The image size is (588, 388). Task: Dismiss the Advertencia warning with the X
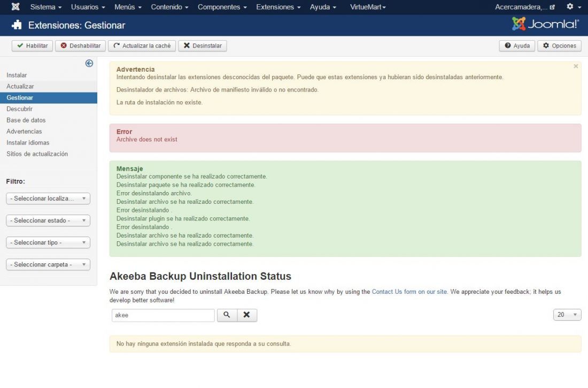coord(576,66)
